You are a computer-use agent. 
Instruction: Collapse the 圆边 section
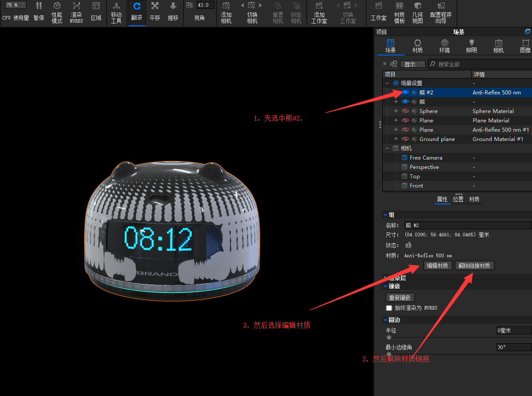tap(385, 320)
